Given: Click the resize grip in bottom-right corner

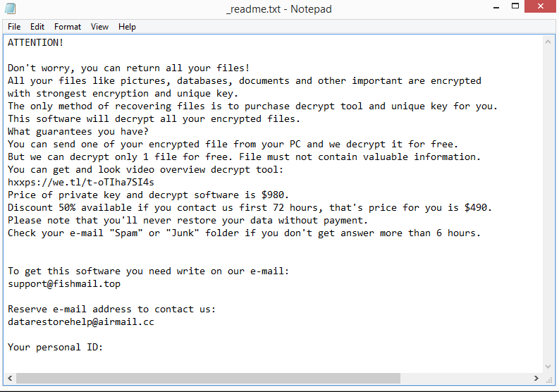Looking at the screenshot, I should [550, 379].
